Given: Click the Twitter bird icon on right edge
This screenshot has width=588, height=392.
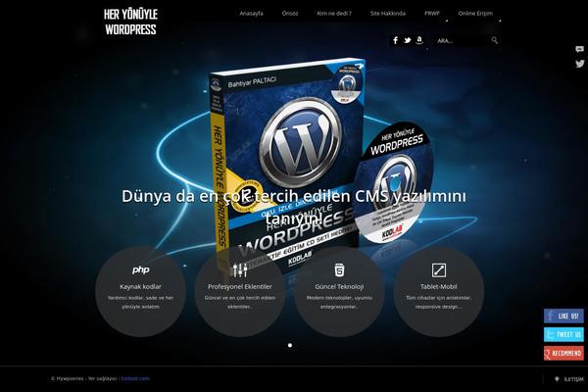Looking at the screenshot, I should [x=580, y=64].
